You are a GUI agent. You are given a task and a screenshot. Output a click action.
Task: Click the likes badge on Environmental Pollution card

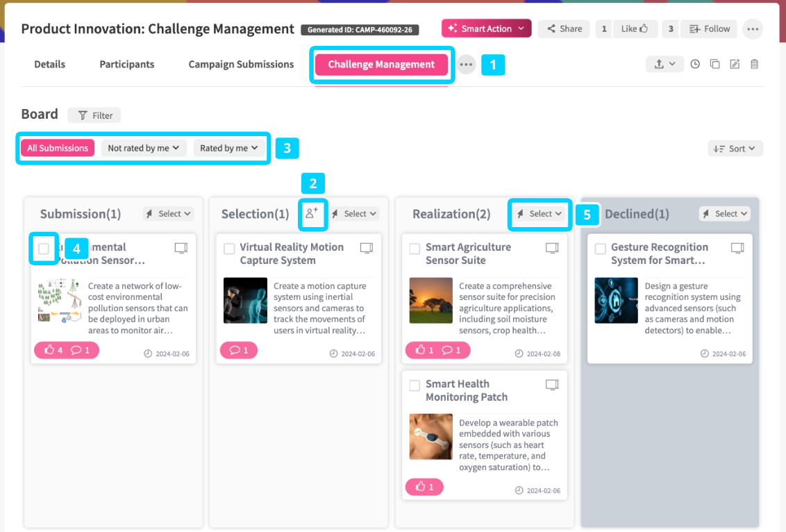(x=53, y=350)
